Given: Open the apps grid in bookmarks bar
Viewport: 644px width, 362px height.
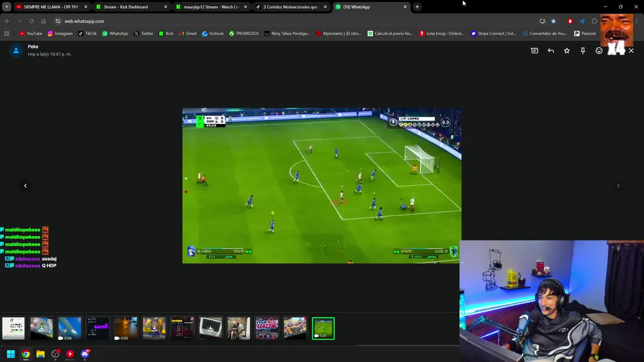Looking at the screenshot, I should (x=7, y=34).
